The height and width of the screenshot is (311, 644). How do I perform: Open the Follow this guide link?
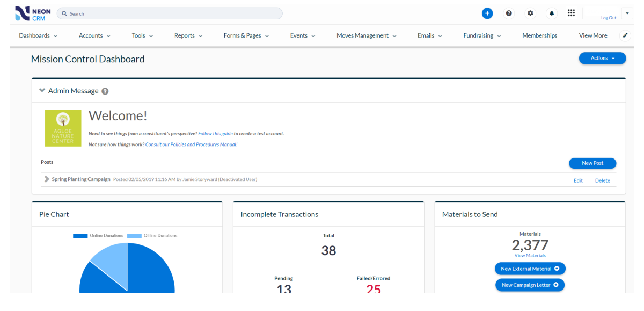[215, 133]
